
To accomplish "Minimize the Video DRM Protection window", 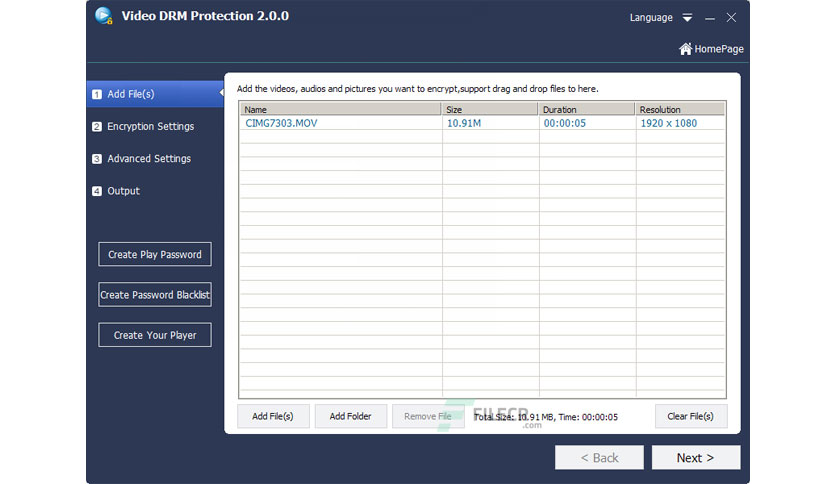I will (x=710, y=18).
